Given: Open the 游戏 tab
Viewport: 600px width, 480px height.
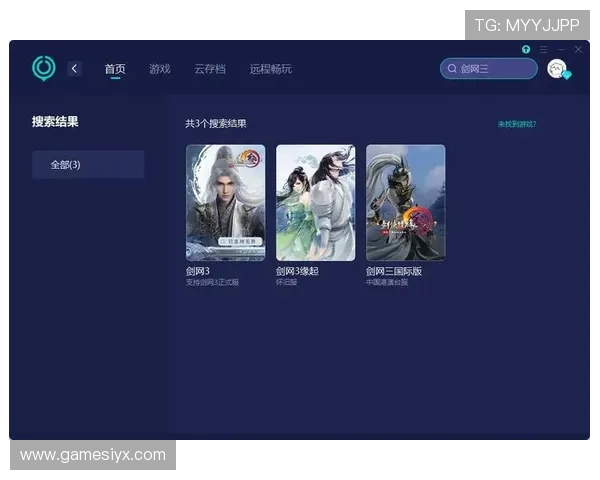Looking at the screenshot, I should click(159, 69).
